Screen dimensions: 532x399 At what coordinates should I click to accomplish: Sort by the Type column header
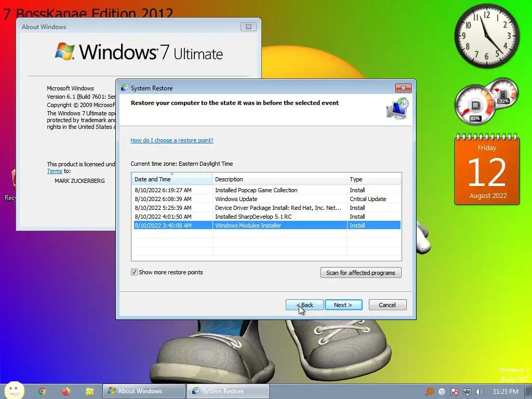(x=374, y=179)
